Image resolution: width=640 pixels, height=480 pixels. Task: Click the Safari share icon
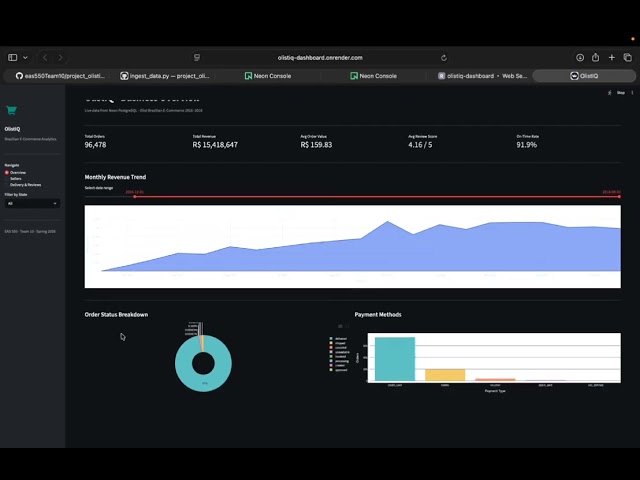pos(596,57)
